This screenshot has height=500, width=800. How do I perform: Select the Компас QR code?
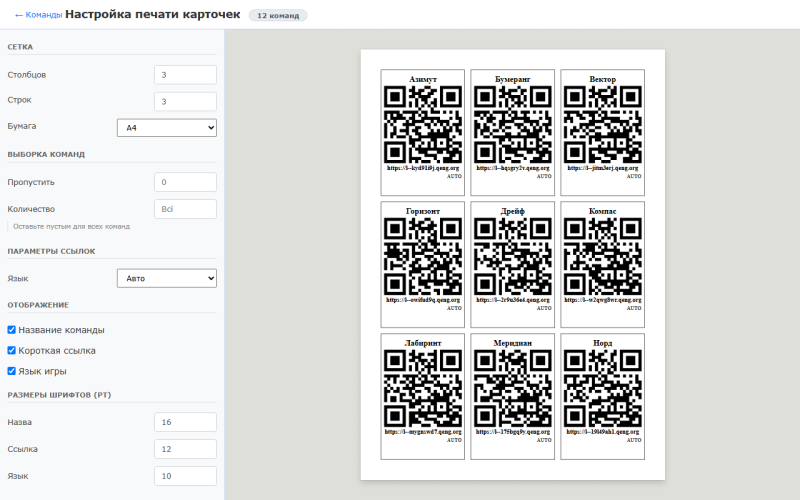tap(603, 257)
